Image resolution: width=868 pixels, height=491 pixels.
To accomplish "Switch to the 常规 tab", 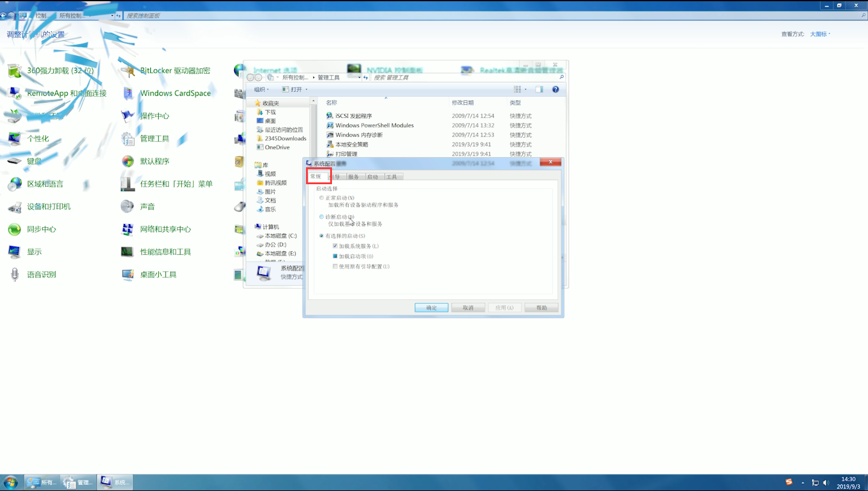I will point(319,176).
